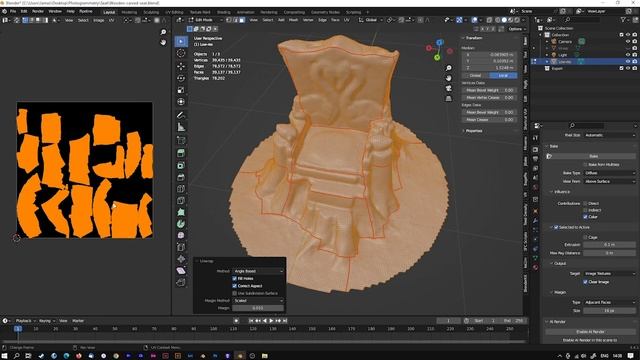Uncheck the Color contribution checkbox
The width and height of the screenshot is (640, 360).
(585, 217)
